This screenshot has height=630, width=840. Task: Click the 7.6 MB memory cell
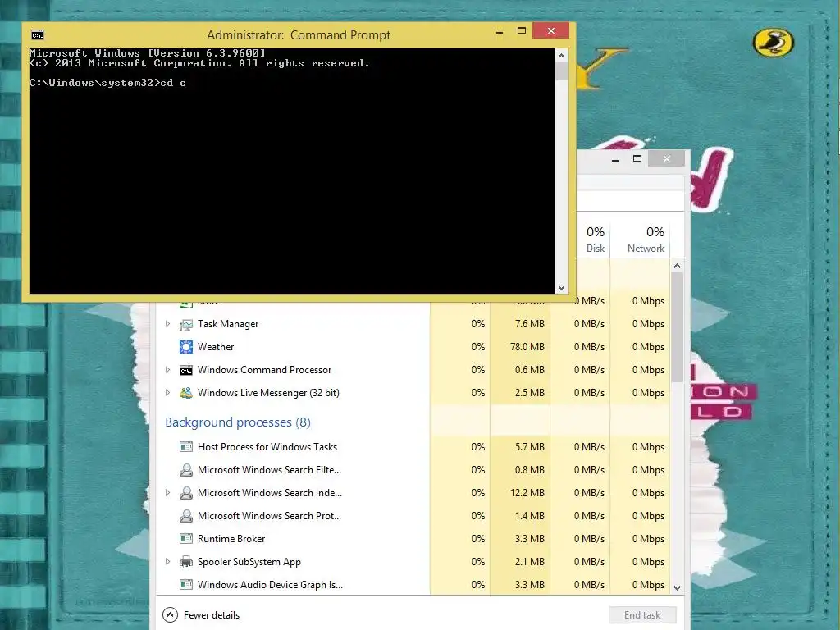coord(520,324)
